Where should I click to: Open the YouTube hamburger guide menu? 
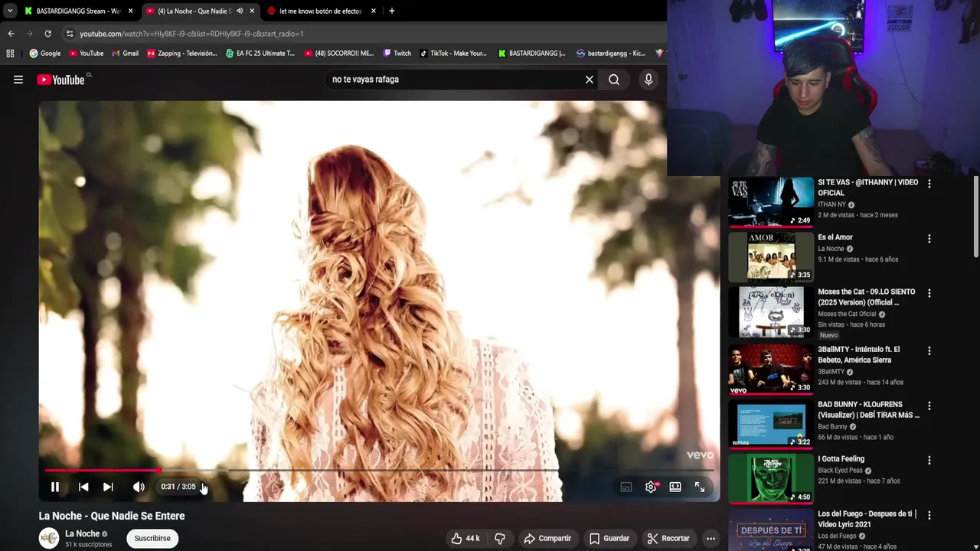18,80
